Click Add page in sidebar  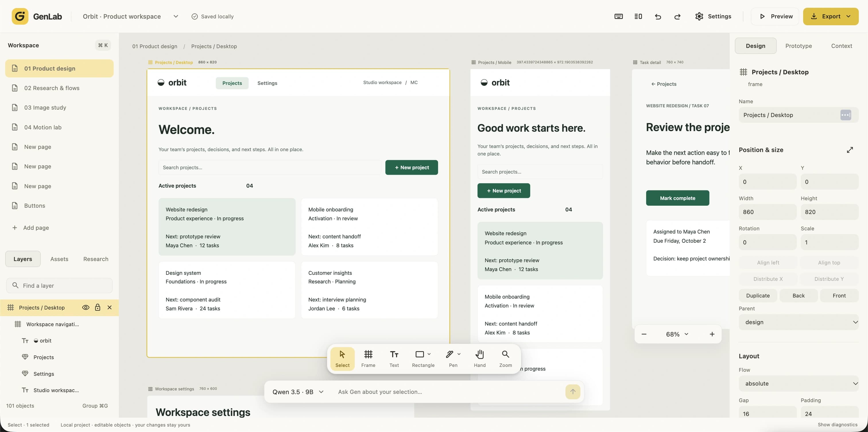(31, 228)
